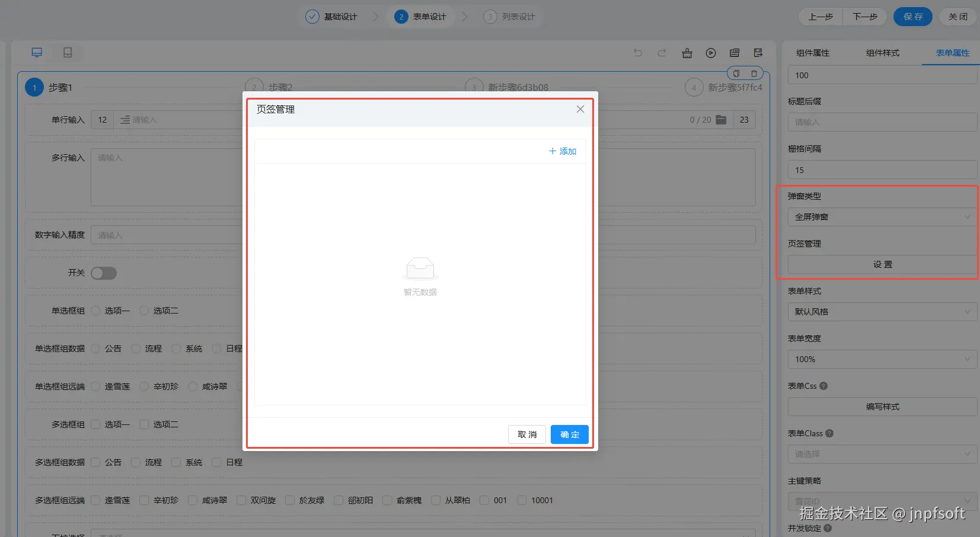Copy the selected step component icon
This screenshot has width=980, height=537.
(736, 73)
